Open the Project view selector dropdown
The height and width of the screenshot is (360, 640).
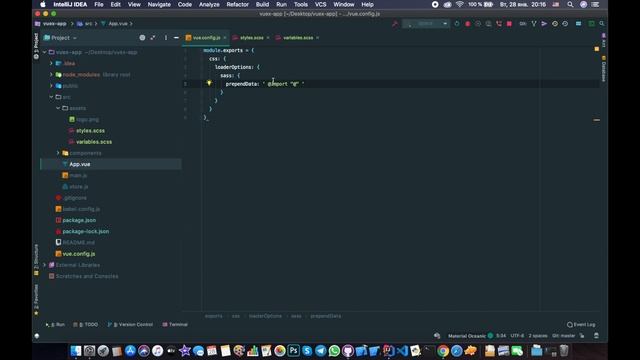point(60,38)
